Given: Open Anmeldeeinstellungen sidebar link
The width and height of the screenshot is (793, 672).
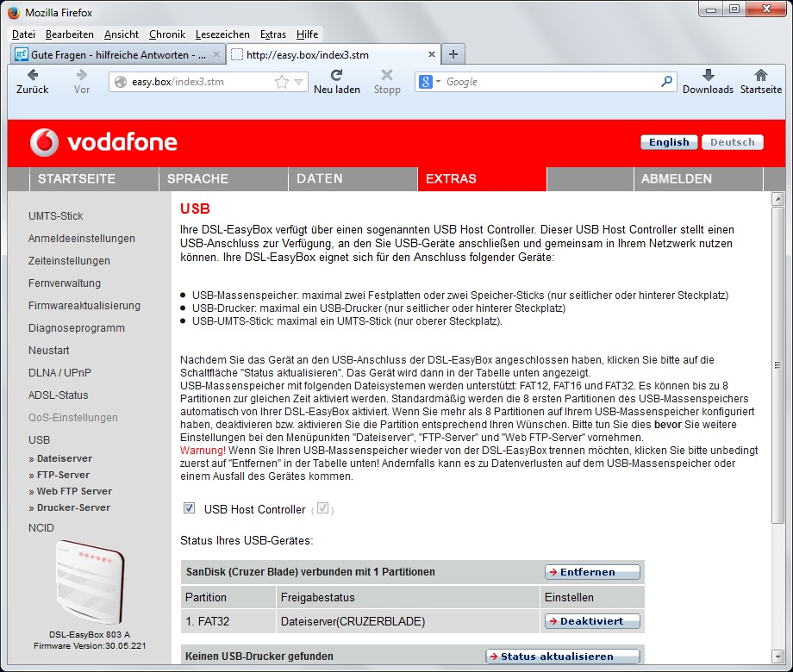Looking at the screenshot, I should click(81, 238).
